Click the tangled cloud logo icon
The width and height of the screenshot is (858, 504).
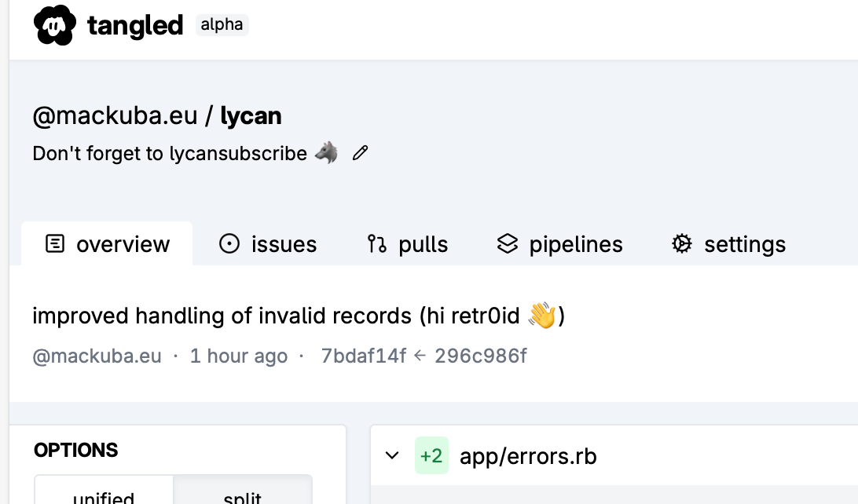55,25
